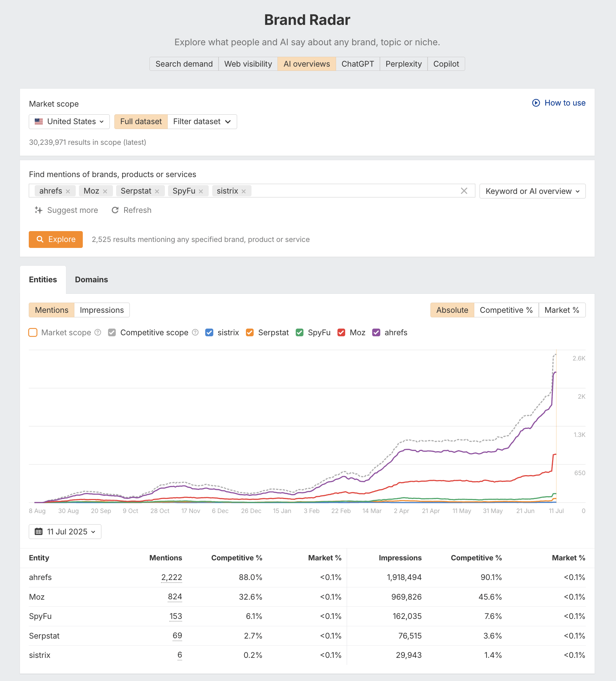Disable the Competitive scope checkbox
Screen dimensions: 616x681
[x=112, y=332]
